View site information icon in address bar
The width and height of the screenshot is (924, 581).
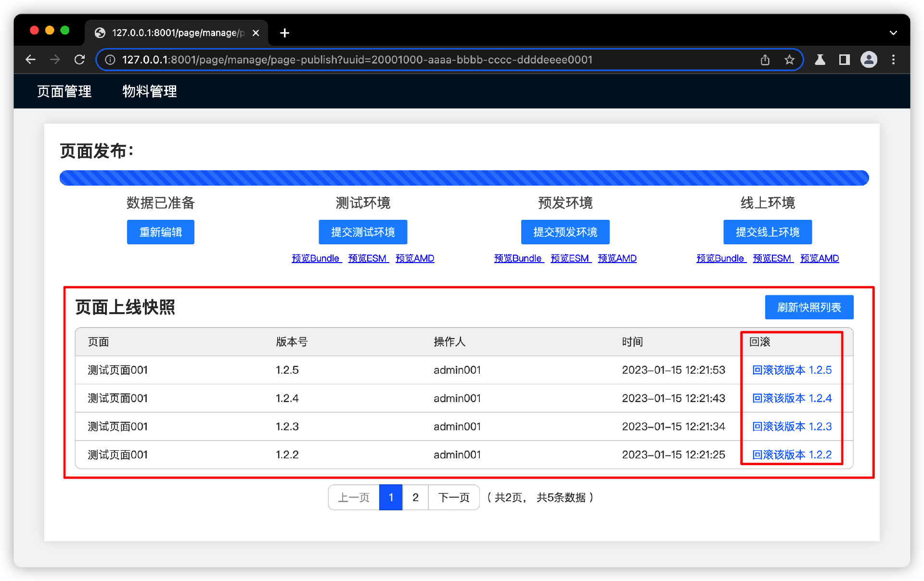110,60
